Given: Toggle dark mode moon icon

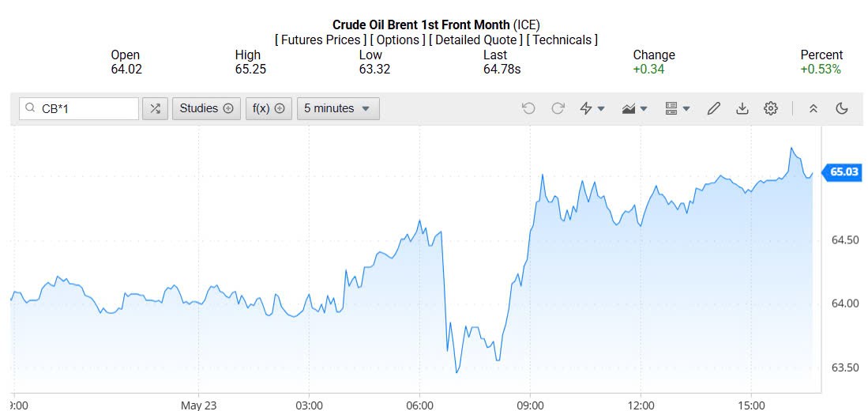Looking at the screenshot, I should coord(842,109).
